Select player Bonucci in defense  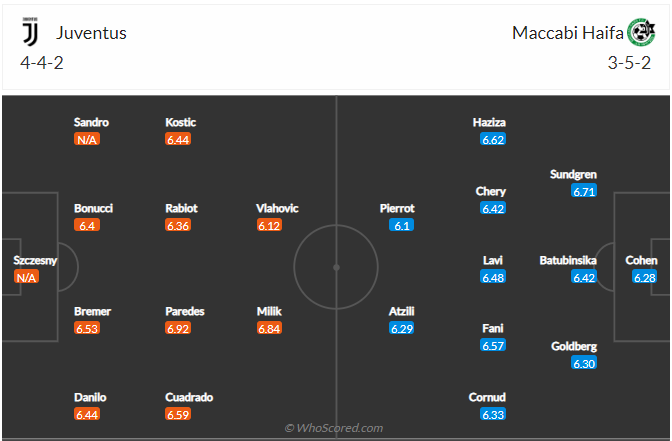(x=93, y=208)
